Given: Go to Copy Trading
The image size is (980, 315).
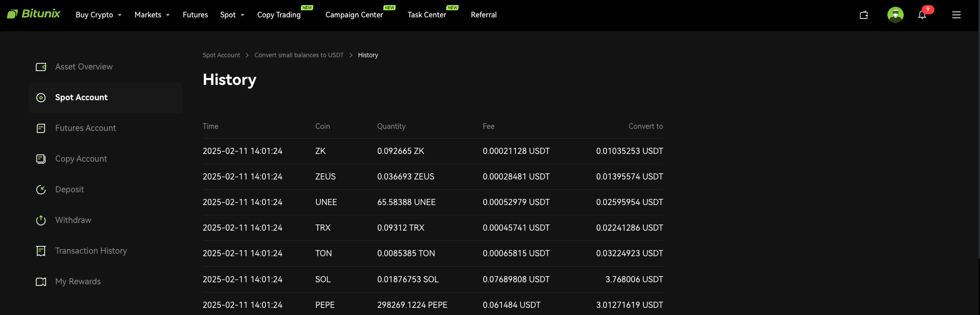Looking at the screenshot, I should pos(279,15).
